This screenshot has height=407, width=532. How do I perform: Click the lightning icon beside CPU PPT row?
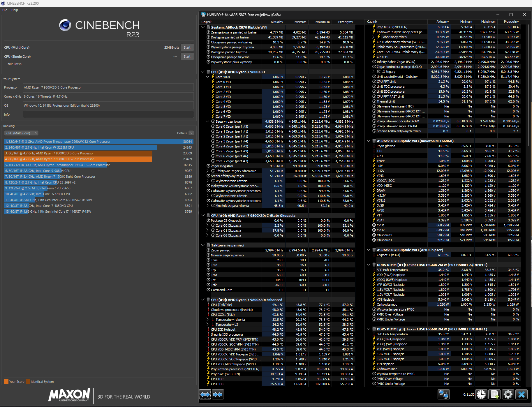[374, 57]
